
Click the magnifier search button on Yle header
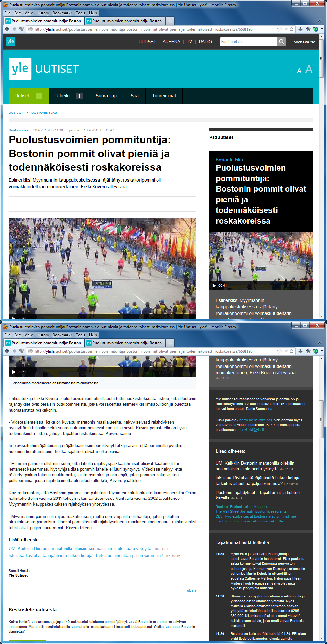point(282,42)
